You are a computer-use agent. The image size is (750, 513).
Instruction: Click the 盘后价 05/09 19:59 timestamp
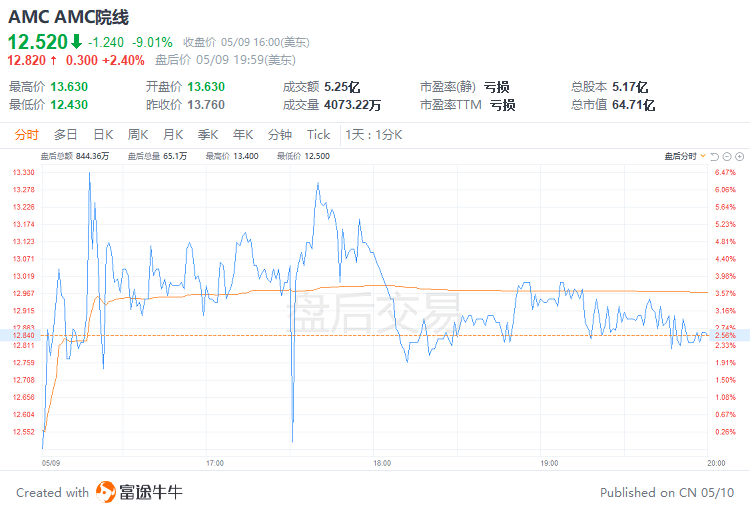(225, 60)
